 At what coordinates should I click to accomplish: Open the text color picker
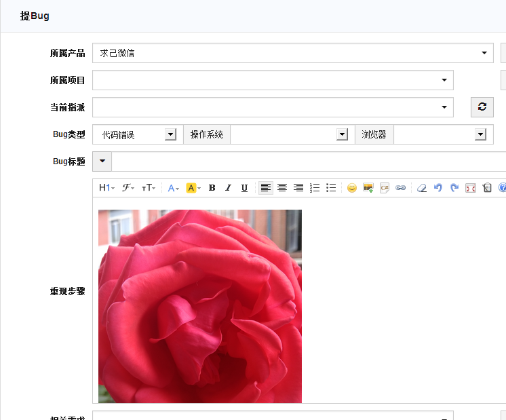pos(173,187)
